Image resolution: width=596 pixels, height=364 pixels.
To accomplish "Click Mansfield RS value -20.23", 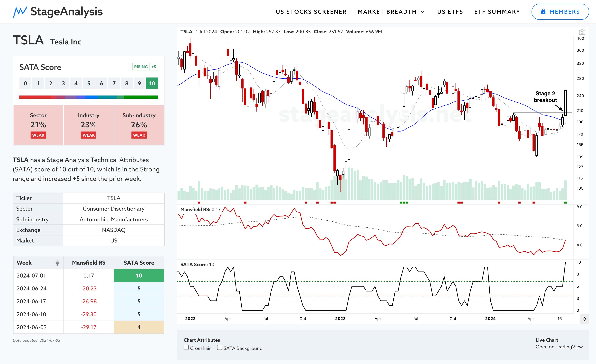I will click(89, 288).
